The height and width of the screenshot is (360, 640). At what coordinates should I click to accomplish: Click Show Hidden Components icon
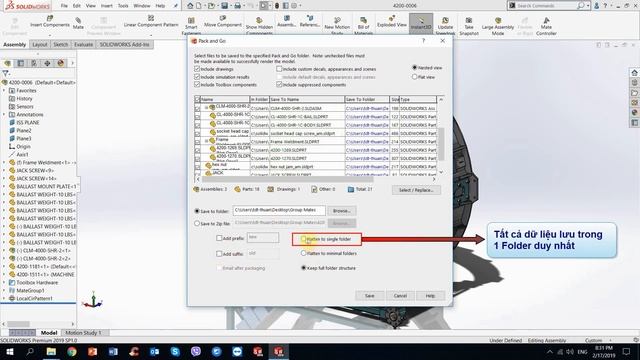tap(259, 20)
